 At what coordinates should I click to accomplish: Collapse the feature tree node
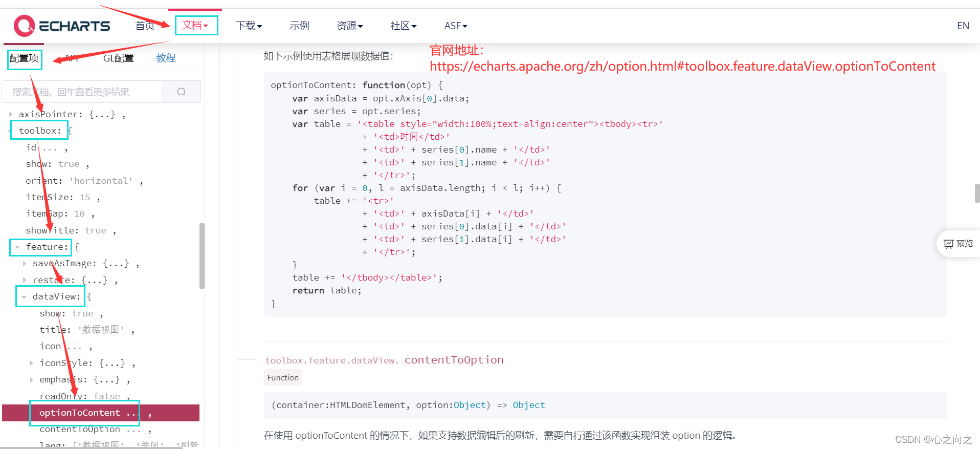pos(17,247)
